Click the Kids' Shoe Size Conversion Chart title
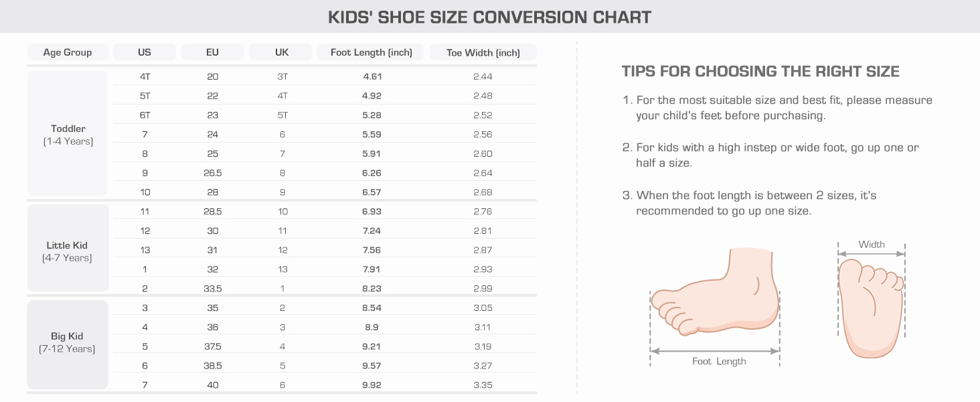980x402 pixels. point(489,17)
